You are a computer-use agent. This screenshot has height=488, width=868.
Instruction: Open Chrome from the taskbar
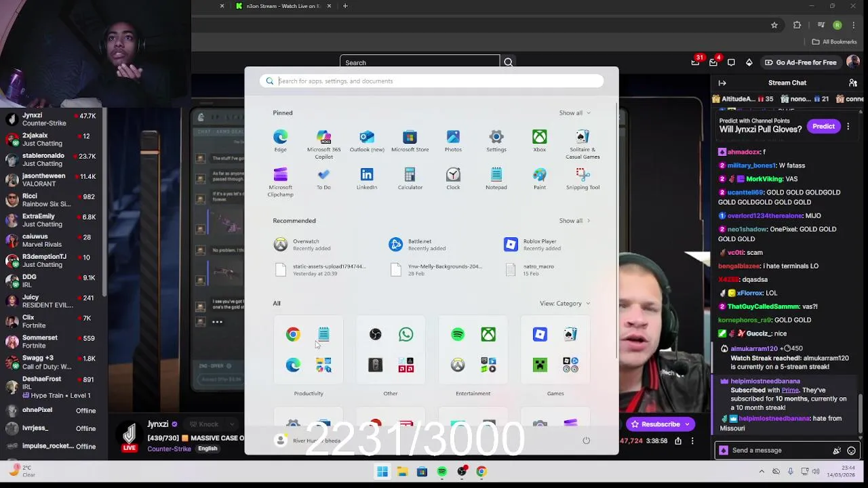[481, 472]
